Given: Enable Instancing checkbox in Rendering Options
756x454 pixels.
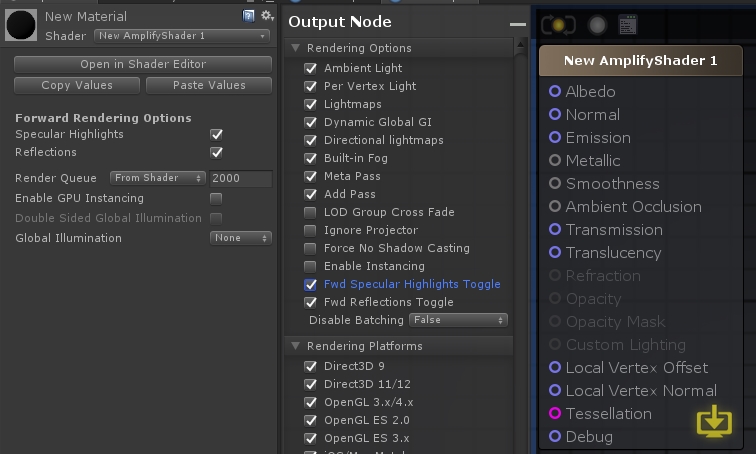Looking at the screenshot, I should click(310, 267).
